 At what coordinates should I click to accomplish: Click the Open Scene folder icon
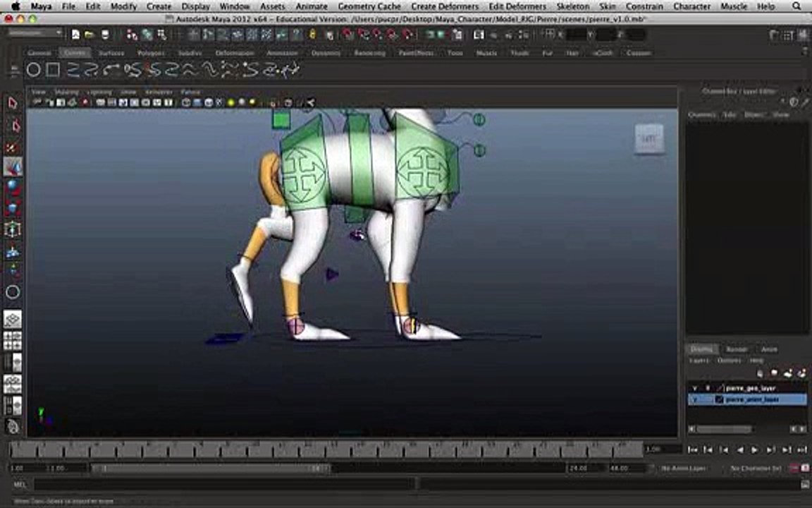[90, 35]
